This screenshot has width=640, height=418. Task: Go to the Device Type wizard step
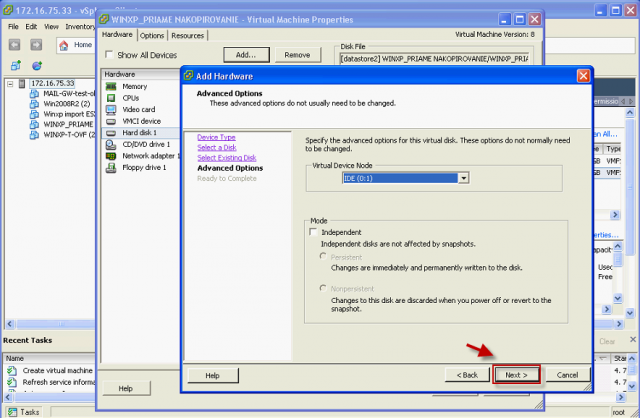216,137
